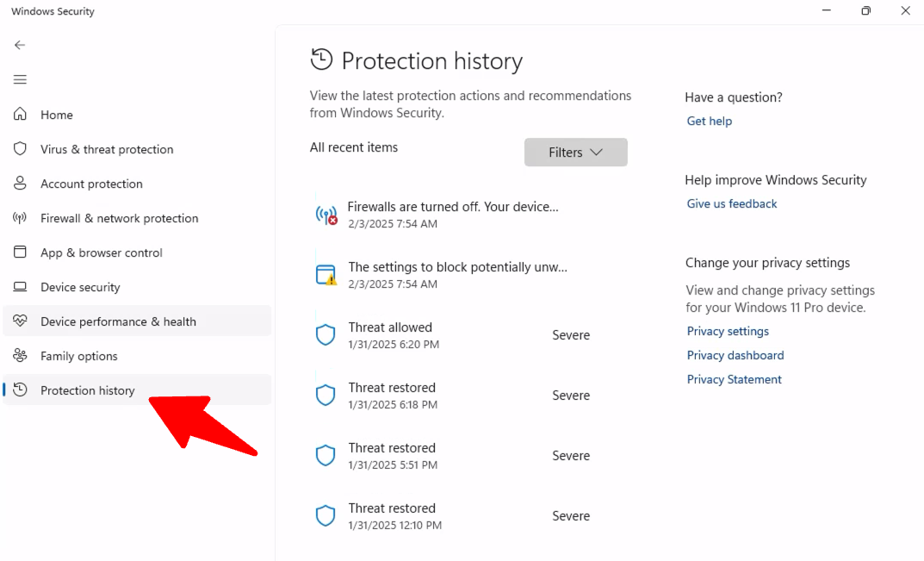
Task: Open Account protection via its person icon
Action: (x=20, y=183)
